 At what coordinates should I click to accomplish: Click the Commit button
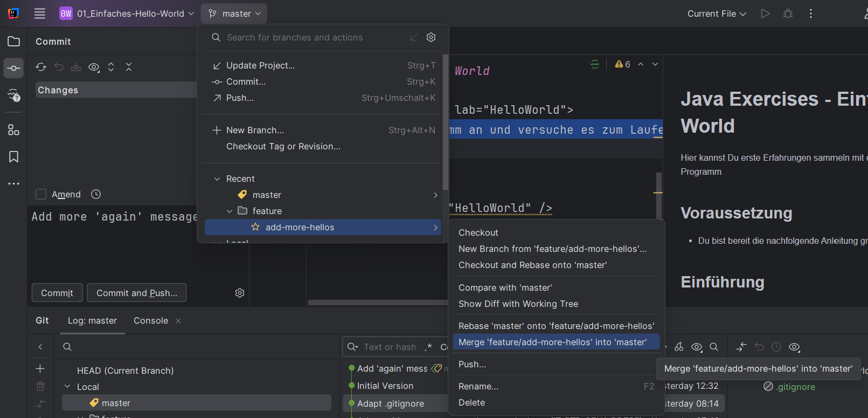[57, 293]
